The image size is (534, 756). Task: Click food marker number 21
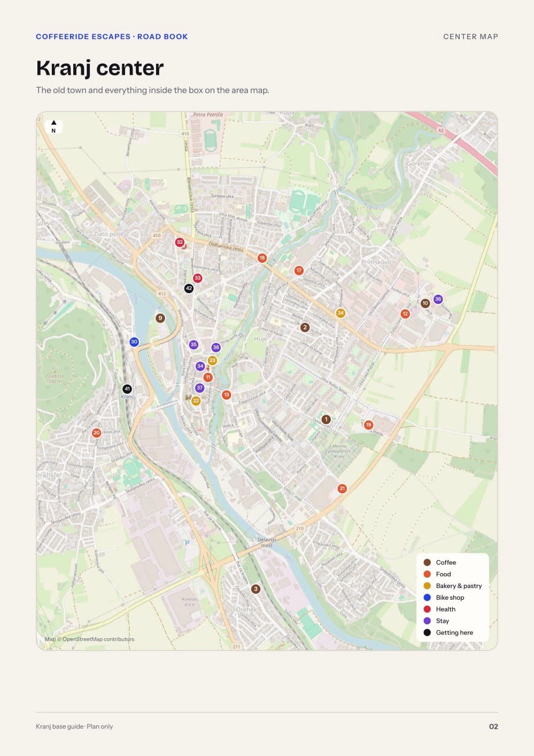click(x=343, y=488)
